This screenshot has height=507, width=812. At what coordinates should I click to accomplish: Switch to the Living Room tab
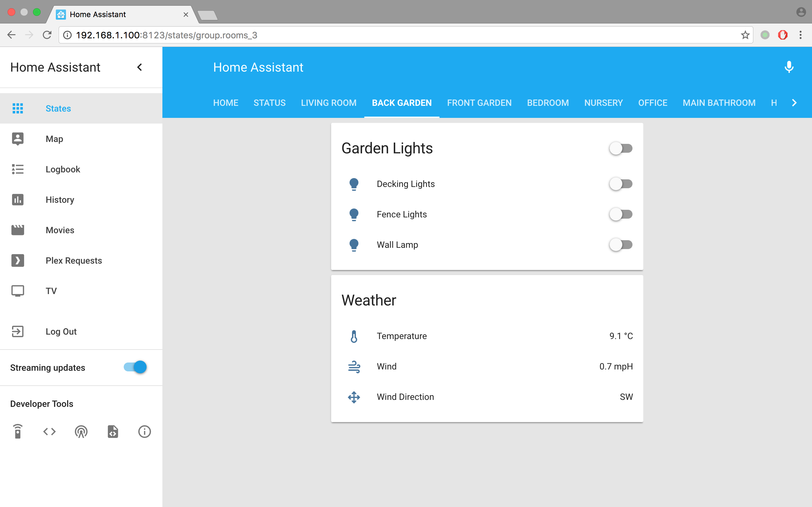(x=329, y=103)
